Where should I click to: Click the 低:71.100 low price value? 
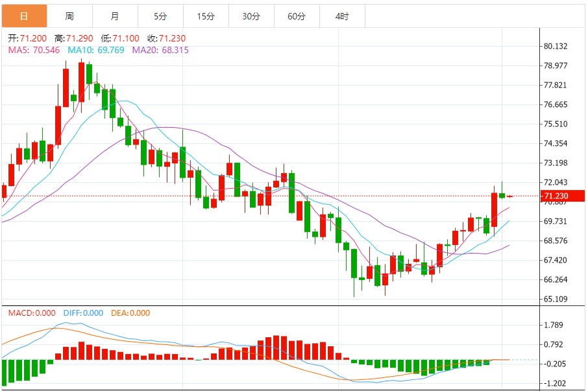(x=120, y=38)
